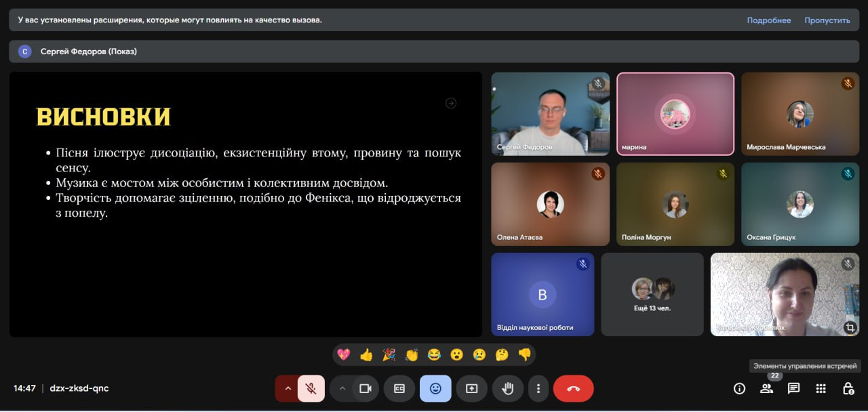868x412 pixels.
Task: Dismiss the banner with "Пропустить"
Action: click(x=827, y=20)
